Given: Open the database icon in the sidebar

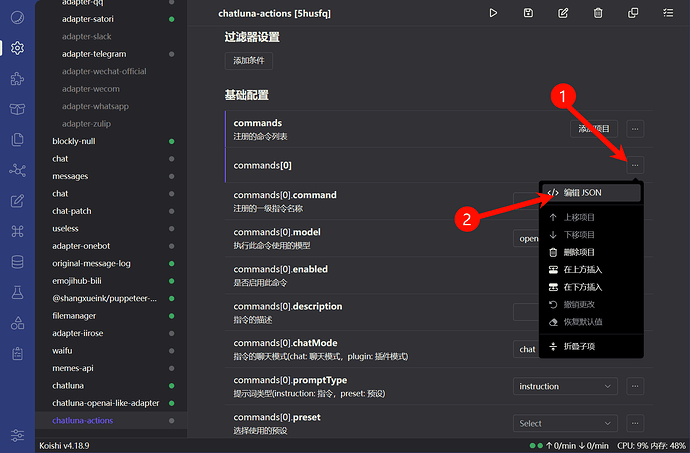Looking at the screenshot, I should point(17,262).
